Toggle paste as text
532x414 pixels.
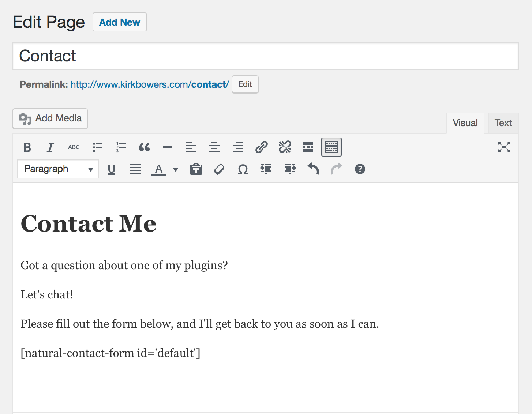tap(196, 169)
